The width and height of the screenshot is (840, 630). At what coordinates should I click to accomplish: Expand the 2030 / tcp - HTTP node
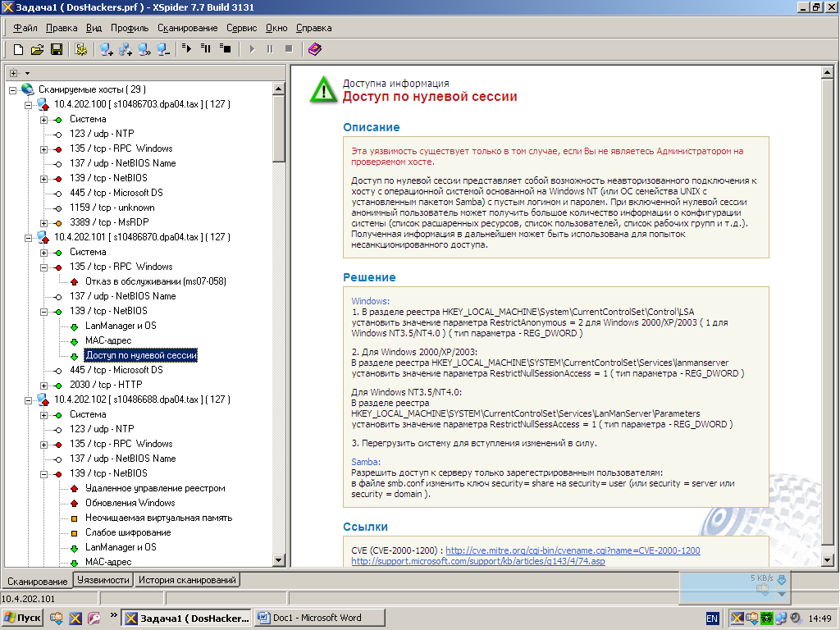pyautogui.click(x=44, y=385)
